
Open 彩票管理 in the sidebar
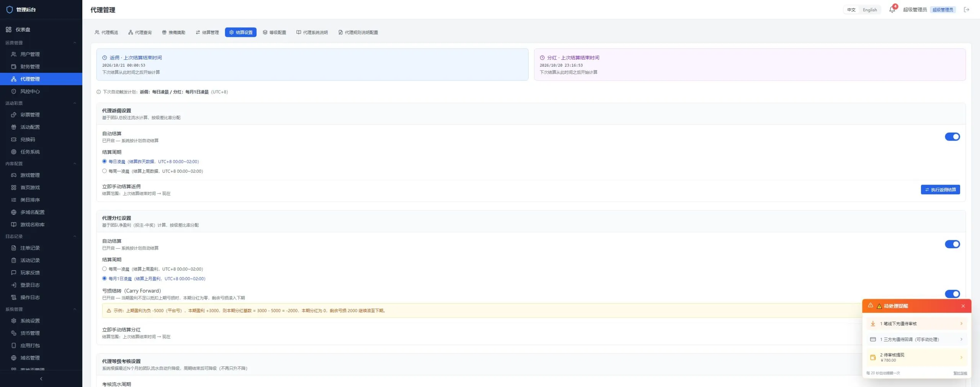click(x=41, y=115)
